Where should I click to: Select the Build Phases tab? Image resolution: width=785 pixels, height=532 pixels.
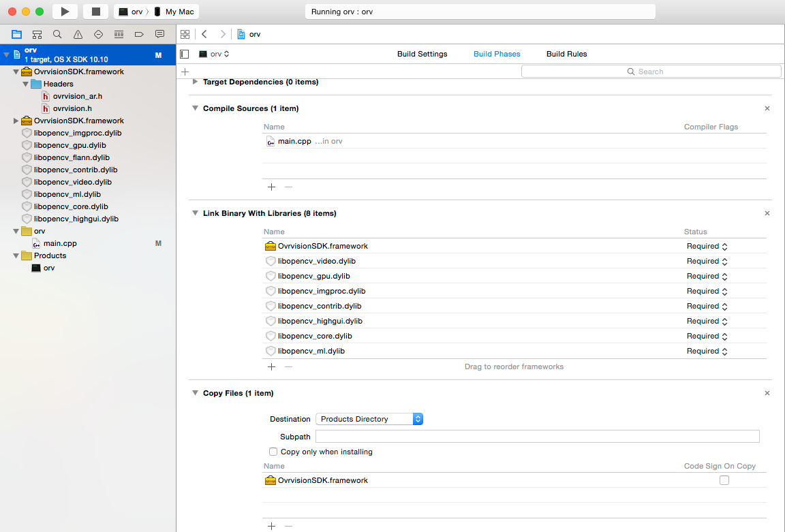[497, 54]
